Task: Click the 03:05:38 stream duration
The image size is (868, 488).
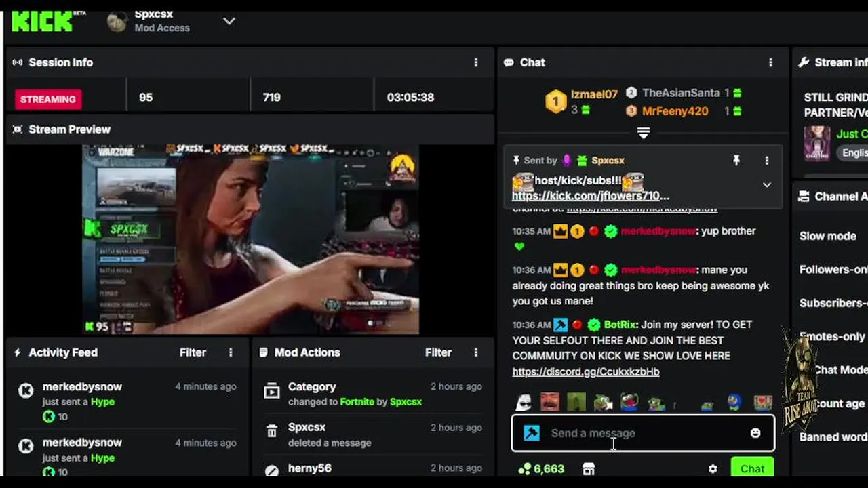Action: [410, 98]
